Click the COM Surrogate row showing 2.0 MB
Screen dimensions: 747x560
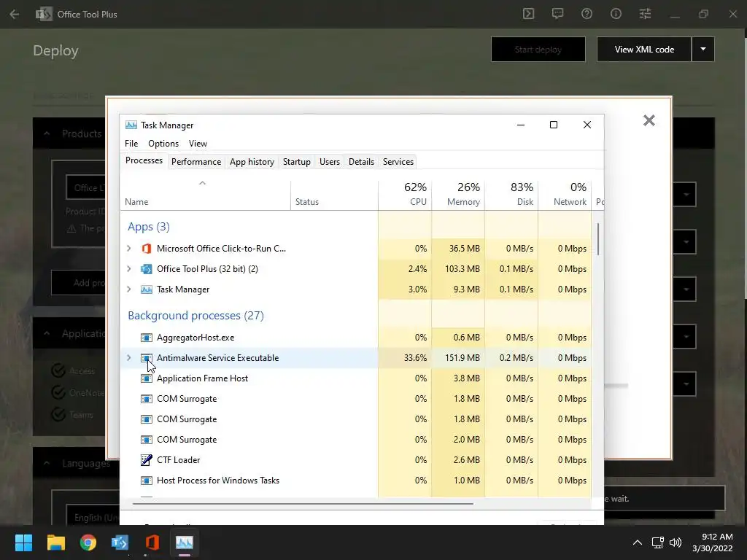tap(356, 440)
